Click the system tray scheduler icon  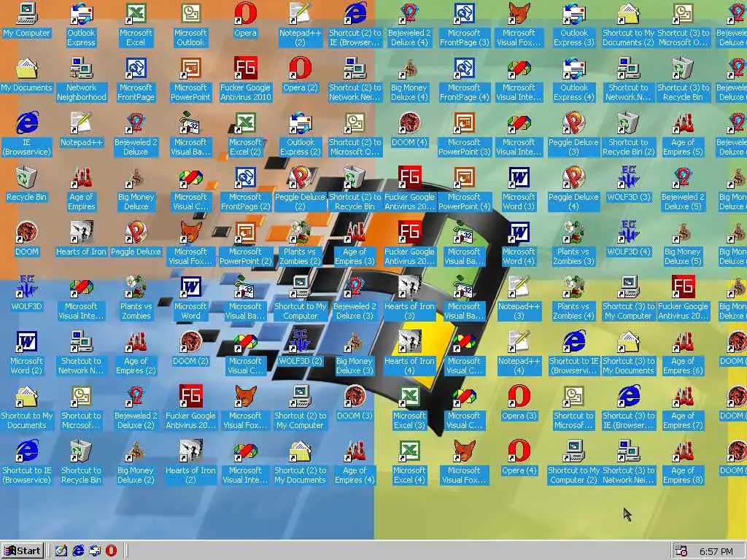(681, 551)
